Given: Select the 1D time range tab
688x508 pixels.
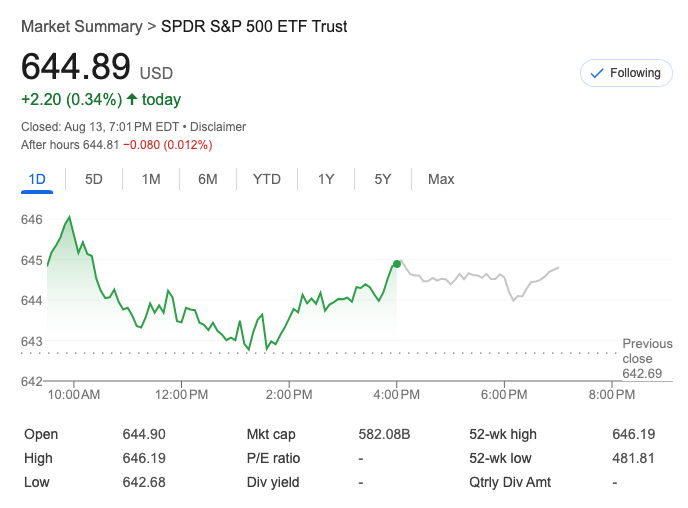Looking at the screenshot, I should tap(37, 179).
